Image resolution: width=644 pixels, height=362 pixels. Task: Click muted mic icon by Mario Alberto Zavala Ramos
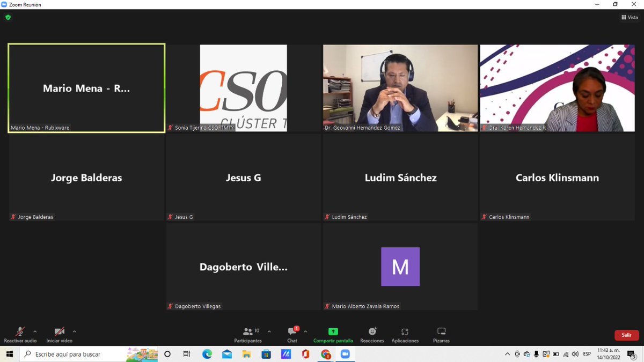(327, 306)
